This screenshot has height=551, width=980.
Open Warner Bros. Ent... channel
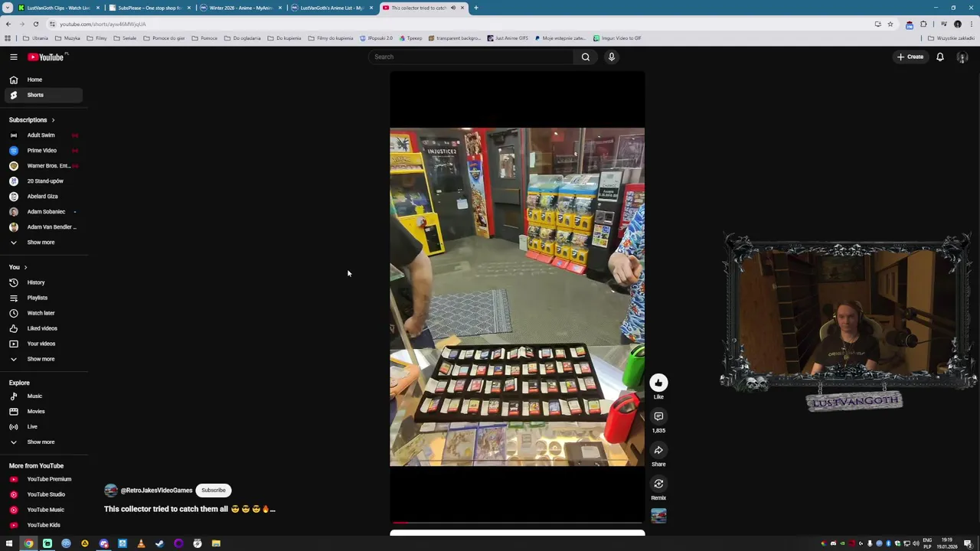[x=44, y=165]
